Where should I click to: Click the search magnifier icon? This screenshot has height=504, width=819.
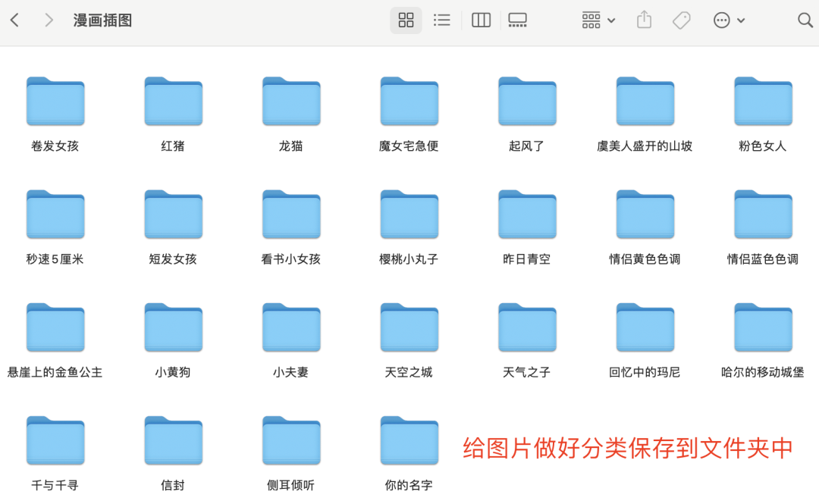[805, 20]
